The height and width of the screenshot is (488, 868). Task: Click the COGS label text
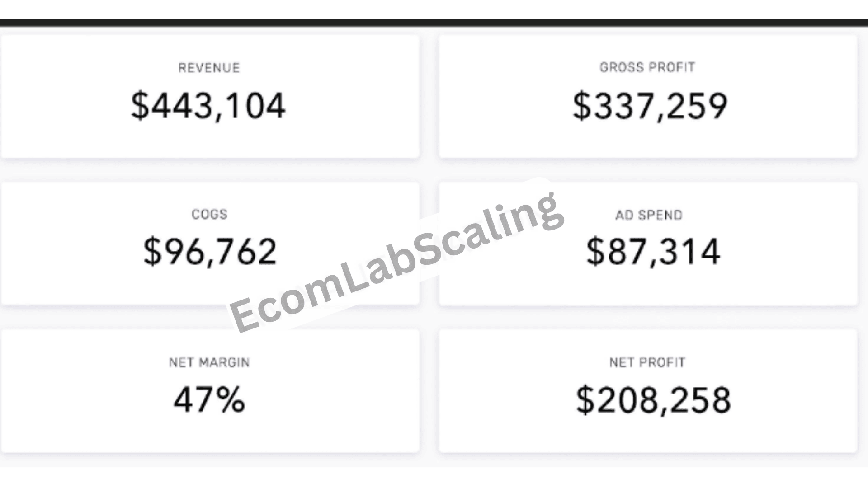[209, 214]
